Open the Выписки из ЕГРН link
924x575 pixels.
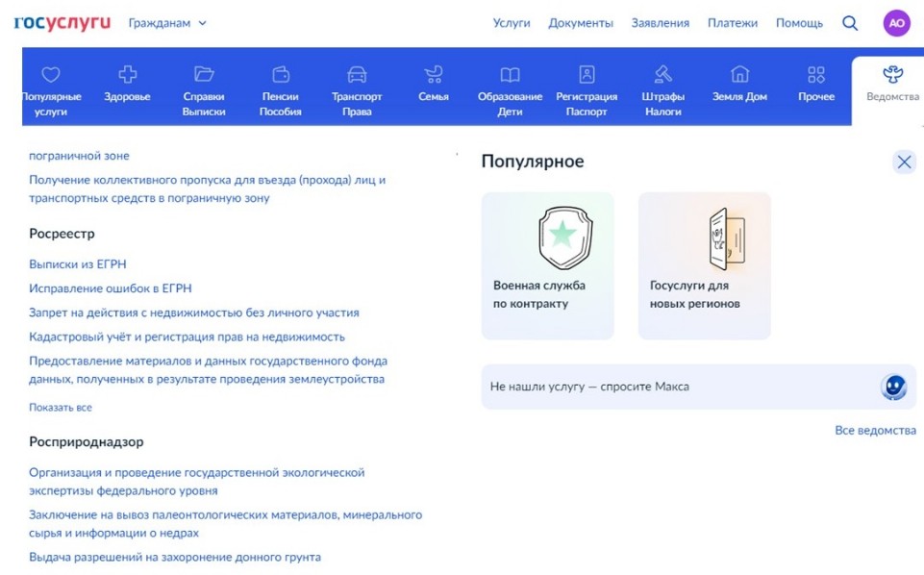pyautogui.click(x=78, y=264)
